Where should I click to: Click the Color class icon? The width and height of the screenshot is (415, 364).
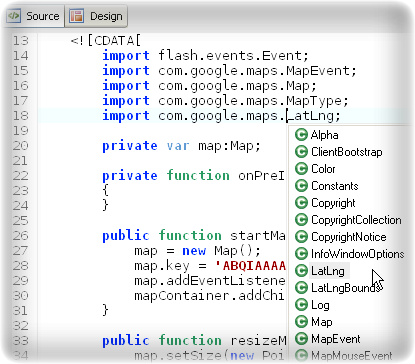pos(301,169)
